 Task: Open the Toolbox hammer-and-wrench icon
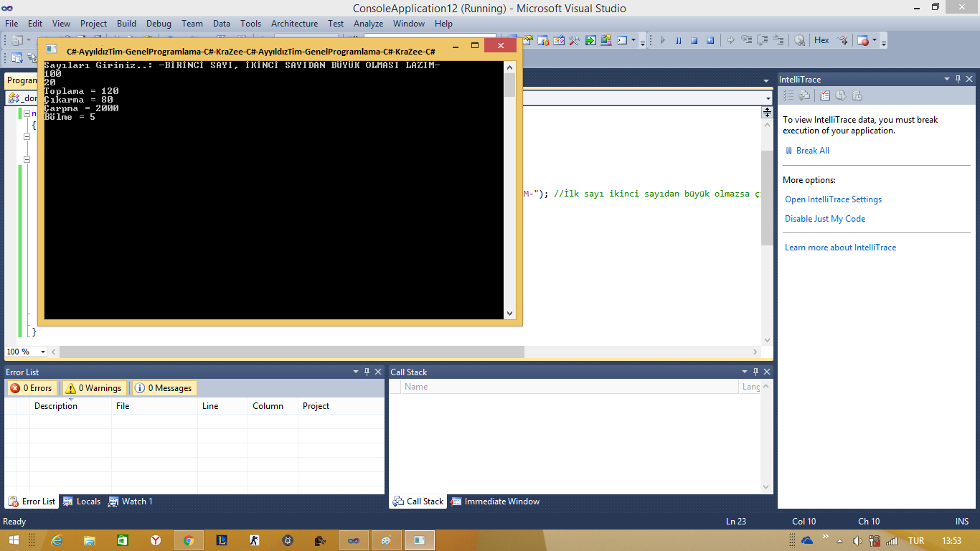pyautogui.click(x=574, y=40)
